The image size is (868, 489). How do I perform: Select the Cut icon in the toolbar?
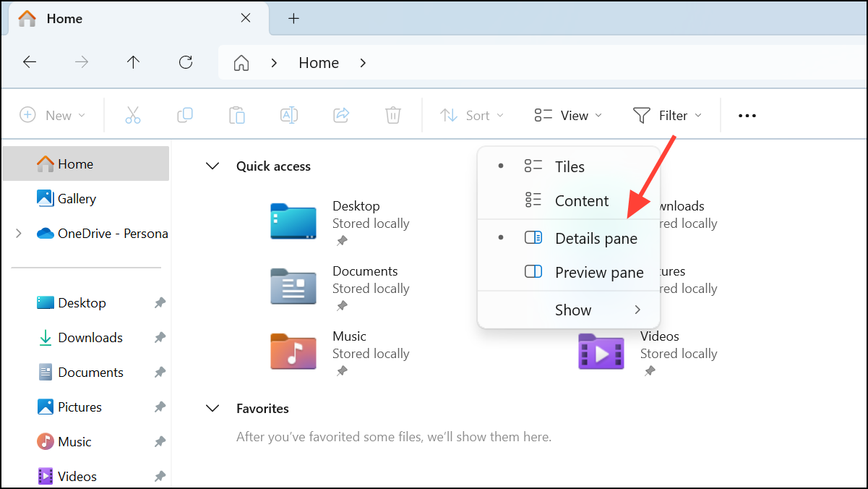click(133, 115)
